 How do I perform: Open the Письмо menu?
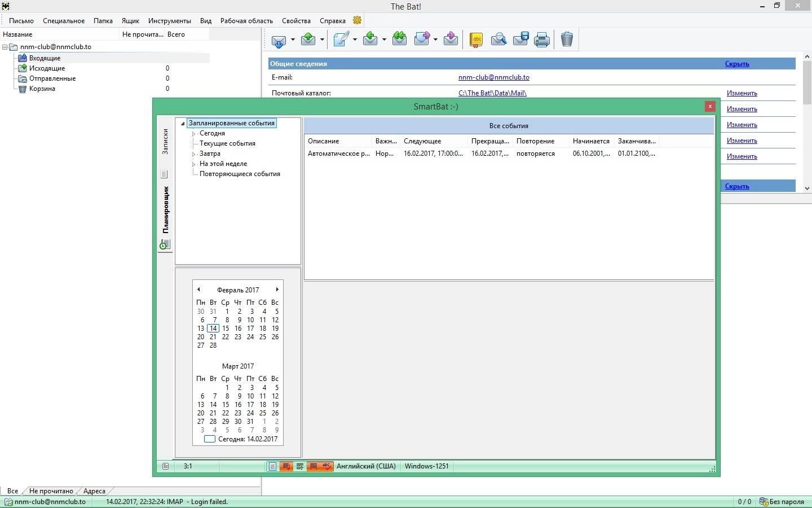pyautogui.click(x=21, y=21)
